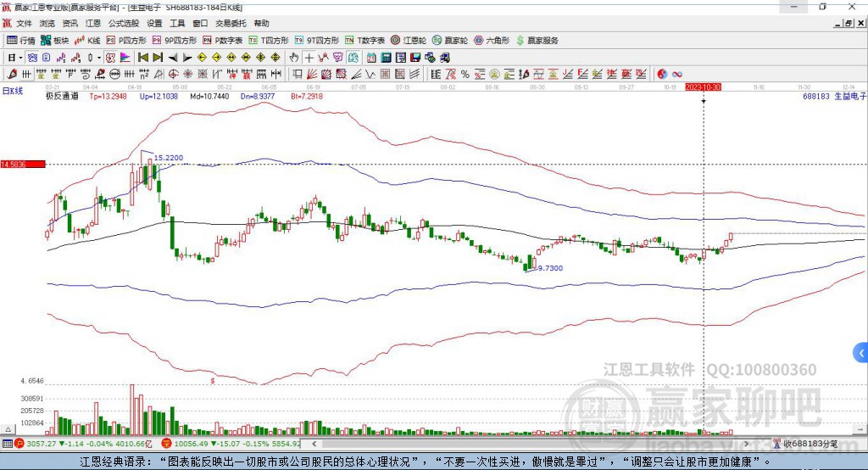
Task: Click the yin-yang icon
Action: (x=662, y=75)
